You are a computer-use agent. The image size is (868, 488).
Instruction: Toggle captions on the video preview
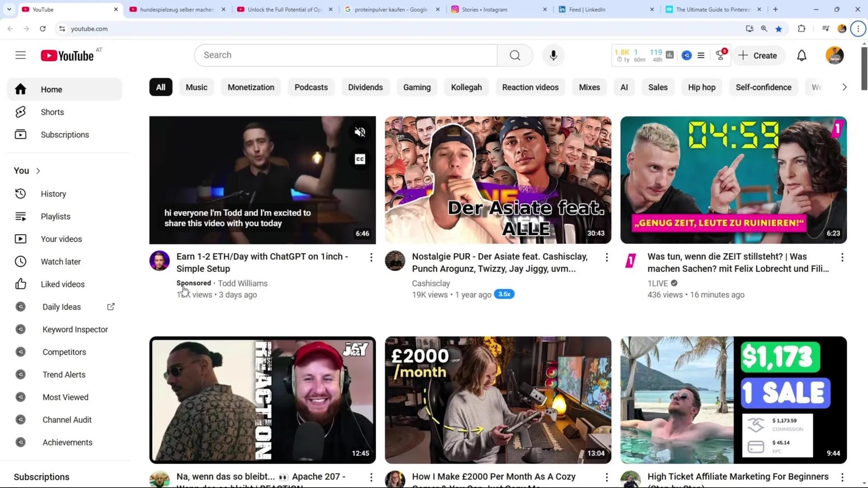click(360, 159)
